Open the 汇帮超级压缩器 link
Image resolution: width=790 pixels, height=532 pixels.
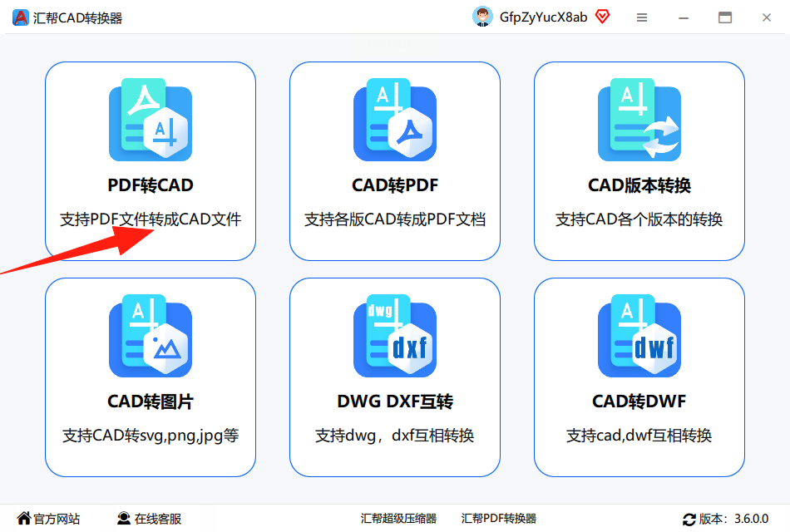click(x=398, y=519)
